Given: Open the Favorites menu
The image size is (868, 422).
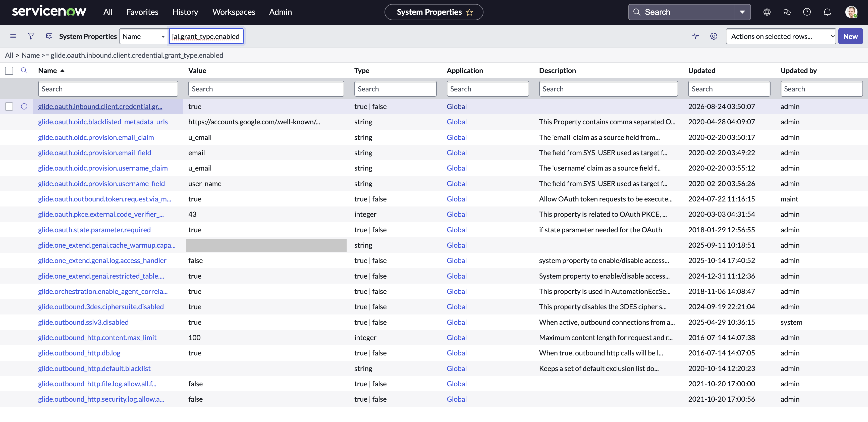Looking at the screenshot, I should coord(142,12).
